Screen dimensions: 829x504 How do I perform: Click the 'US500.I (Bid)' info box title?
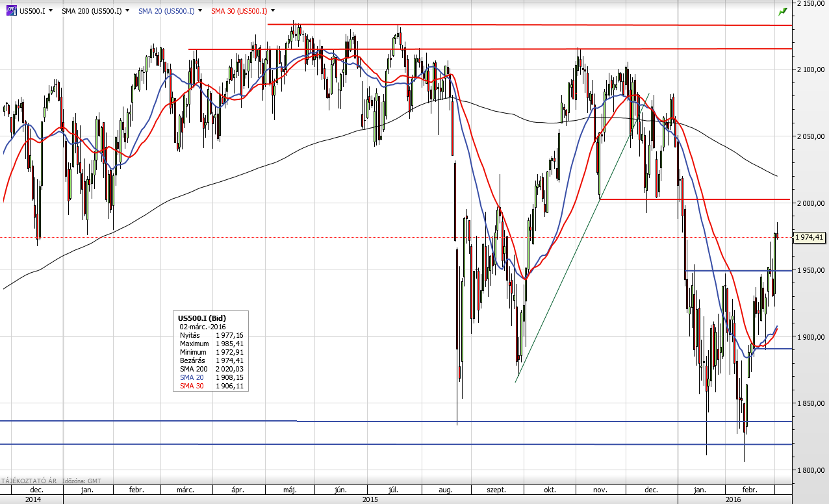click(203, 318)
